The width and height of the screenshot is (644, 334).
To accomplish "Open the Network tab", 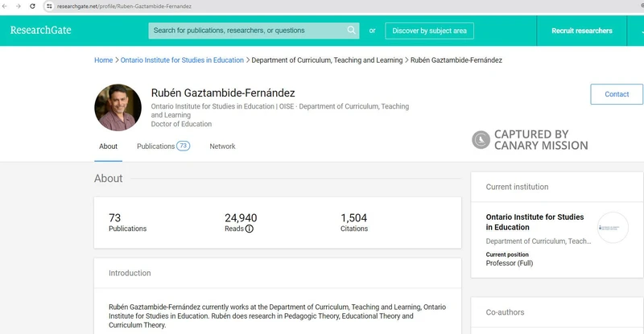I will tap(222, 146).
